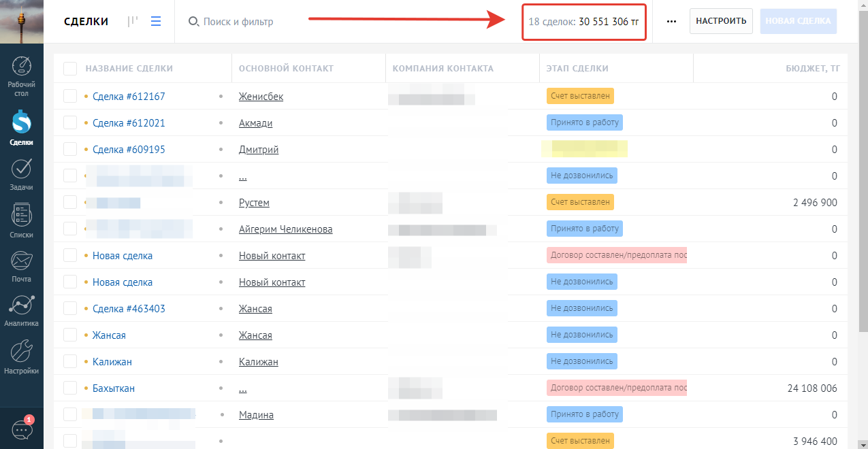The width and height of the screenshot is (868, 449).
Task: Click the orange Счет выставлен stage label
Action: click(x=580, y=97)
